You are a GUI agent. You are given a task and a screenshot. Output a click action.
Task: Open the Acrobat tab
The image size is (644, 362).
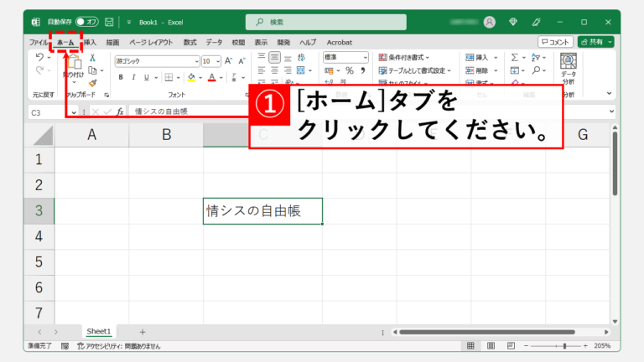(340, 42)
